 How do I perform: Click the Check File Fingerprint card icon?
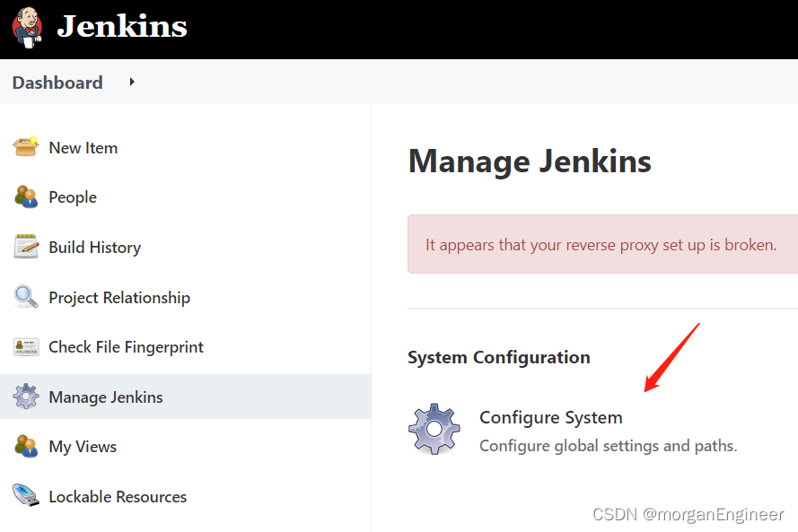point(26,347)
